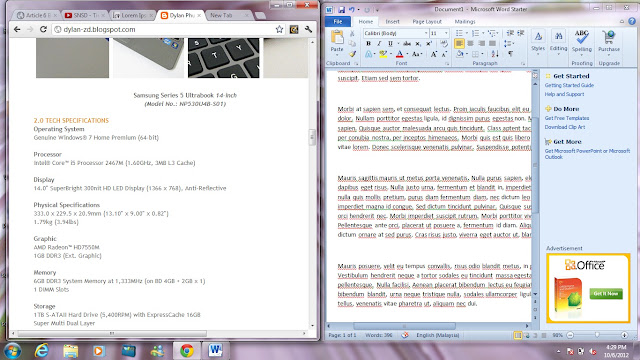Switch to the Page Layout ribbon tab
Viewport: 640px width, 360px height.
(x=427, y=21)
